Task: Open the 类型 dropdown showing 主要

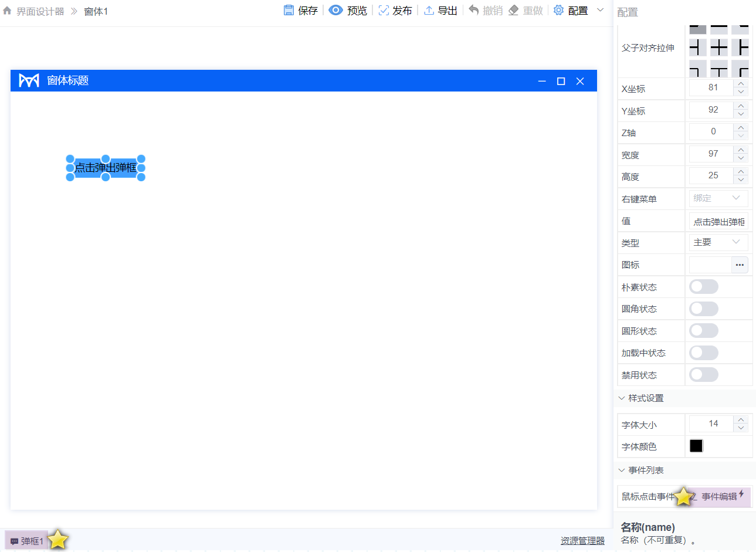Action: [718, 243]
